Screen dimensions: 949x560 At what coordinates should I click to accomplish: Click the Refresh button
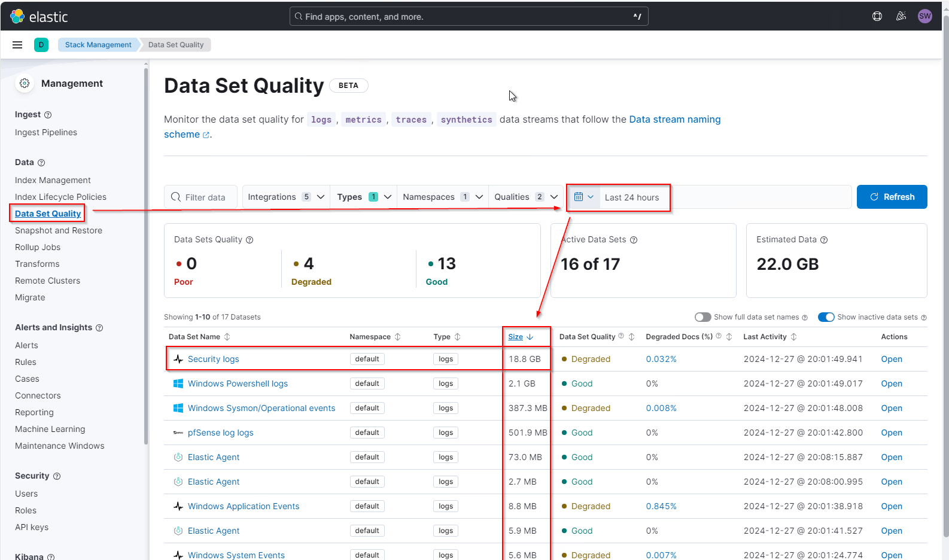[892, 197]
